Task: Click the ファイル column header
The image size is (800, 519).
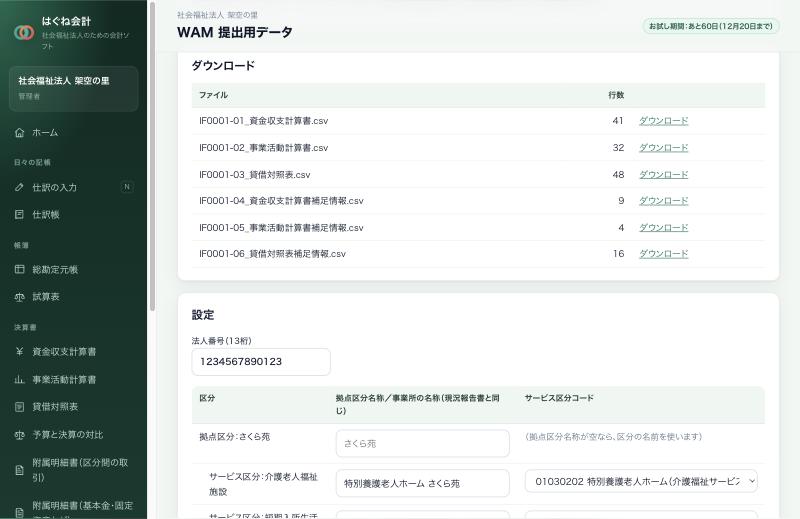Action: tap(213, 95)
